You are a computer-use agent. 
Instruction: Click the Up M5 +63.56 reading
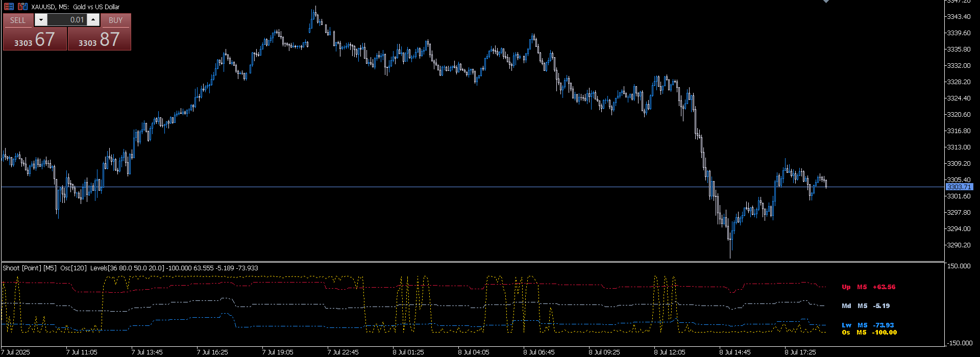tap(868, 287)
